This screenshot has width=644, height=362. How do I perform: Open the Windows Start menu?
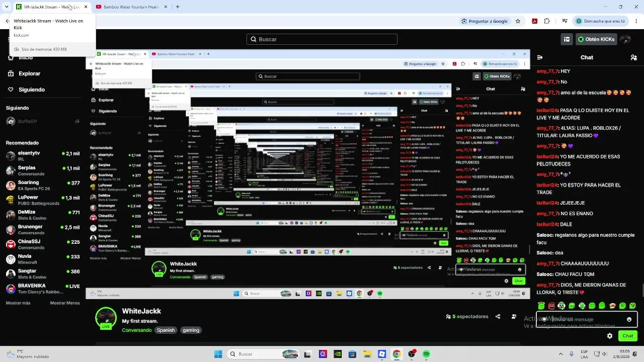[x=218, y=354]
